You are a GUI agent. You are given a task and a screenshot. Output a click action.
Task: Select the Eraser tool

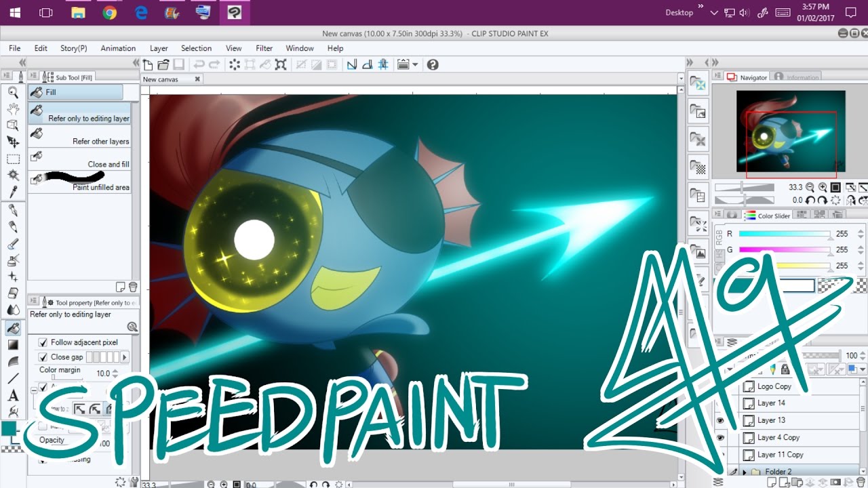[13, 293]
